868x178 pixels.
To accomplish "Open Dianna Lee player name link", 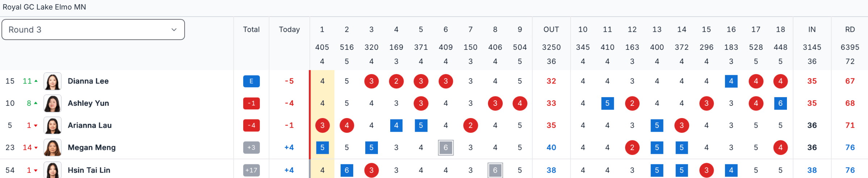I will pyautogui.click(x=88, y=81).
